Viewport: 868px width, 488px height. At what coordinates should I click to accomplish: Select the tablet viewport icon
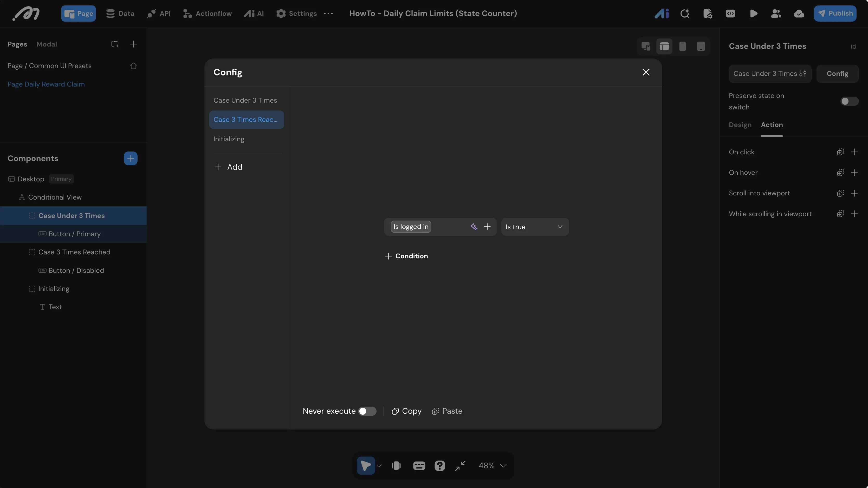pos(701,46)
